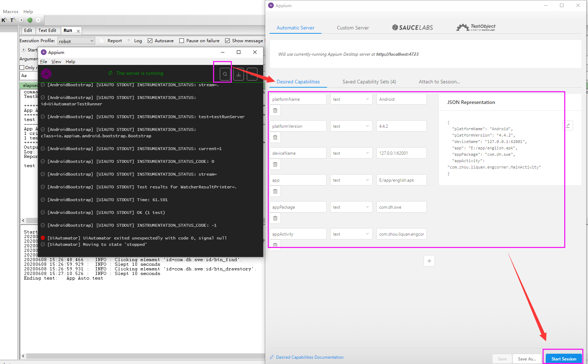The width and height of the screenshot is (588, 364).
Task: Click the Save As button
Action: pyautogui.click(x=527, y=359)
